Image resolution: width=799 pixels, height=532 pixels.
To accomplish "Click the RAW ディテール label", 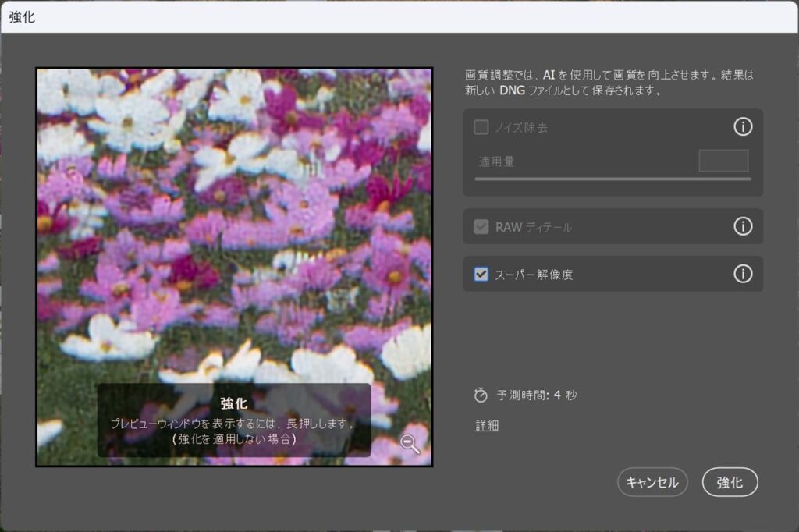I will click(533, 227).
